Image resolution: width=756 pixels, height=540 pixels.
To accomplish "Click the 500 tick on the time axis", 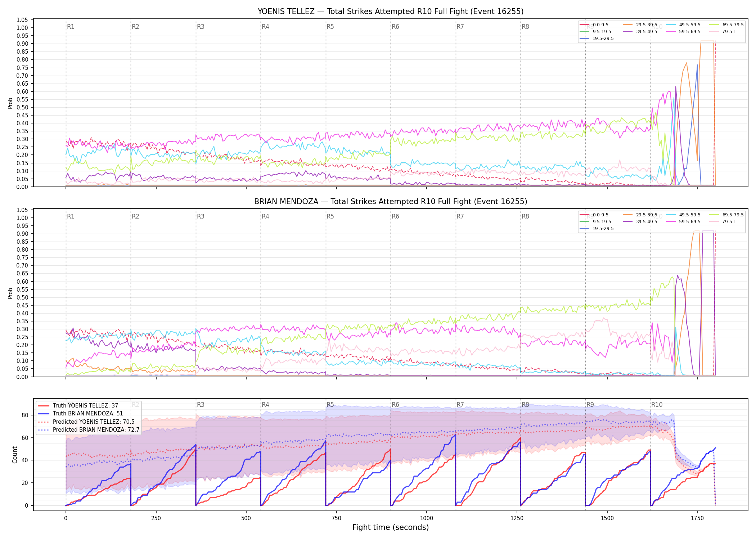I will click(246, 518).
